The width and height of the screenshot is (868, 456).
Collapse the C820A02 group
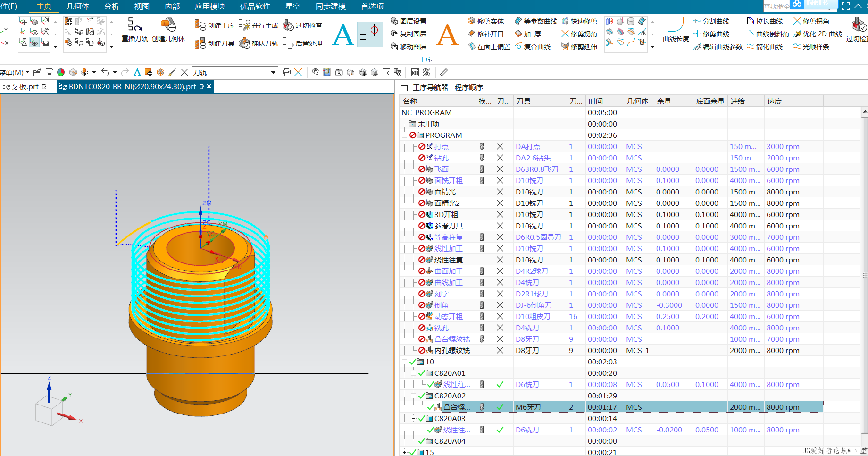click(413, 396)
